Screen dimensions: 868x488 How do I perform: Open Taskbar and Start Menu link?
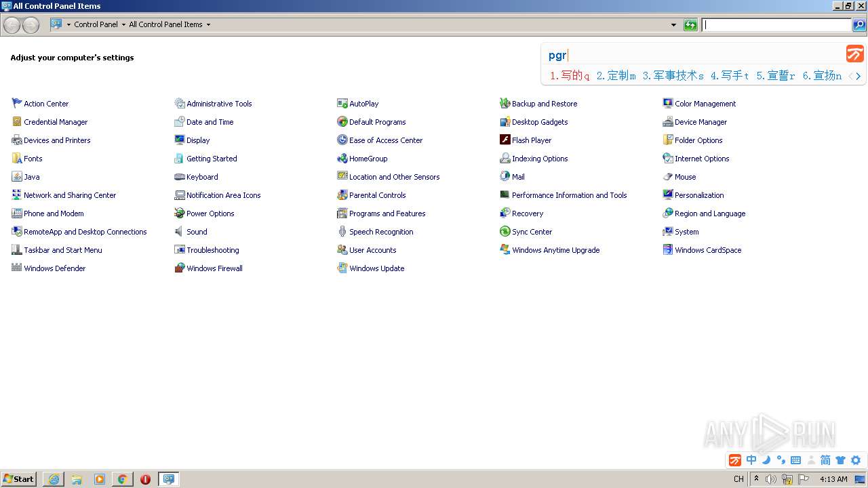click(x=63, y=250)
